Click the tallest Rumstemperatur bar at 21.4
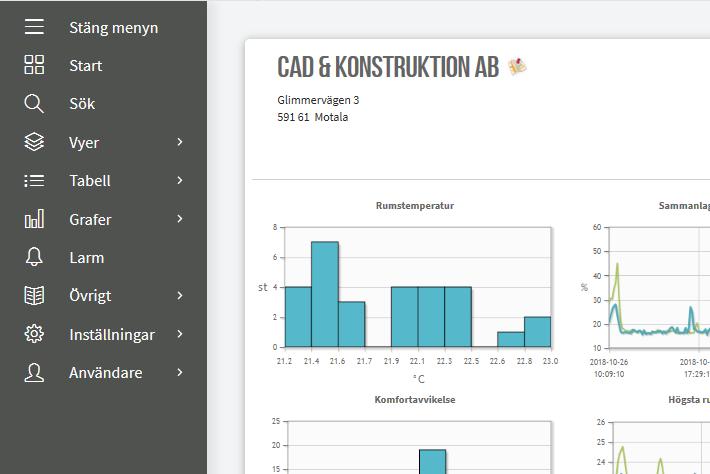Image resolution: width=710 pixels, height=474 pixels. (x=325, y=294)
